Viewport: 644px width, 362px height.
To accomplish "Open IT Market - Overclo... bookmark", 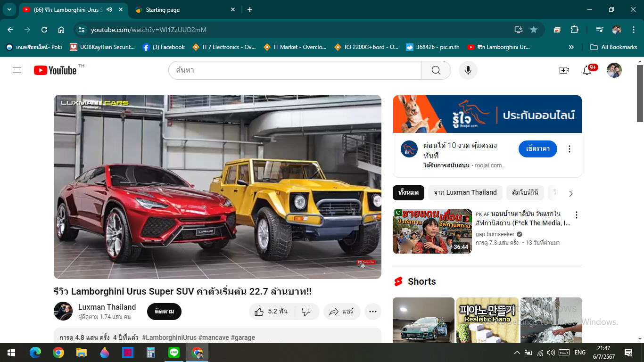I will point(295,47).
